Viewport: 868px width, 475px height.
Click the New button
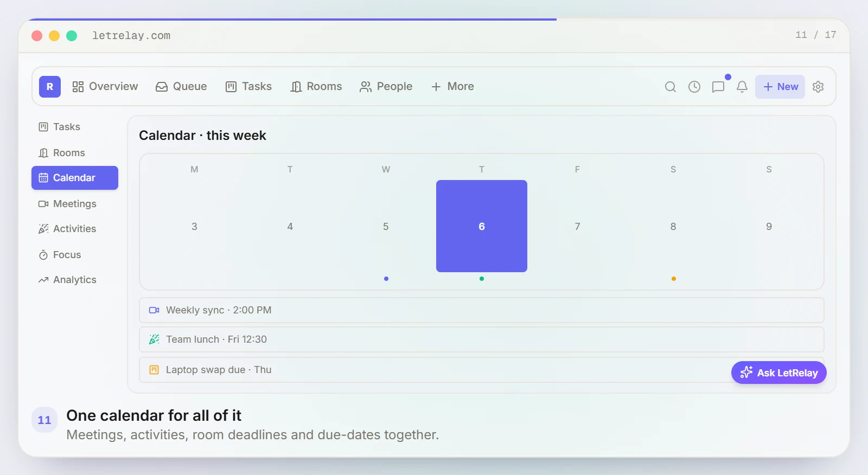780,87
